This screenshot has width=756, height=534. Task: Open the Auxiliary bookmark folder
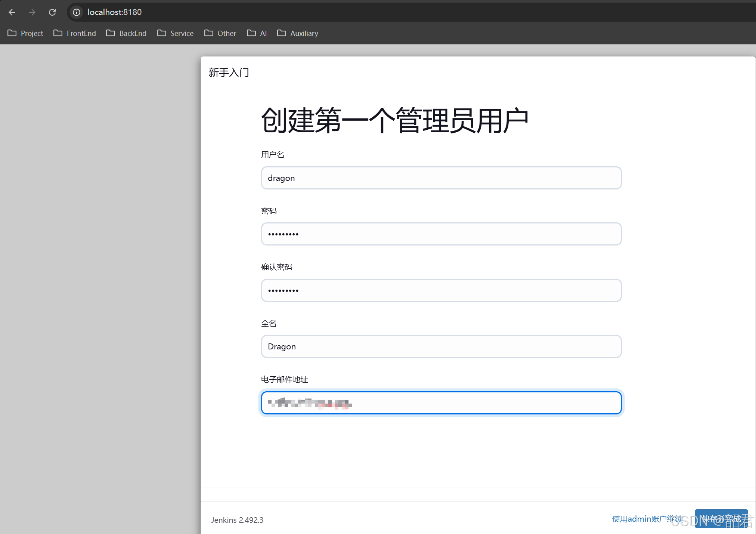click(x=298, y=33)
